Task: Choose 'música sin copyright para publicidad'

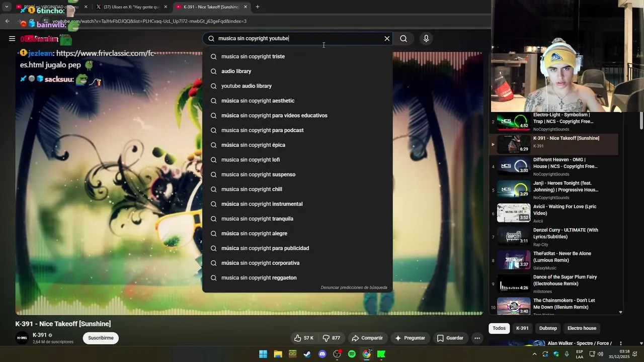Action: pyautogui.click(x=297, y=248)
